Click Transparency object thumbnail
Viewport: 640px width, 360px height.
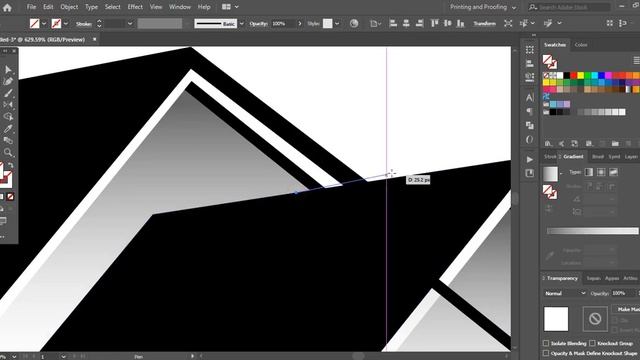point(556,319)
